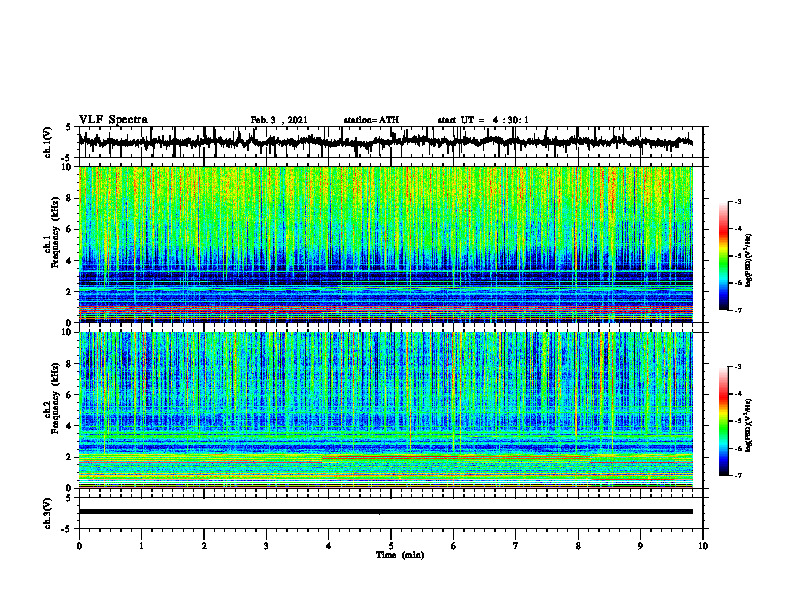The width and height of the screenshot is (792, 612).
Task: Click inside the ch.2 spectrogram panel
Action: (x=385, y=410)
